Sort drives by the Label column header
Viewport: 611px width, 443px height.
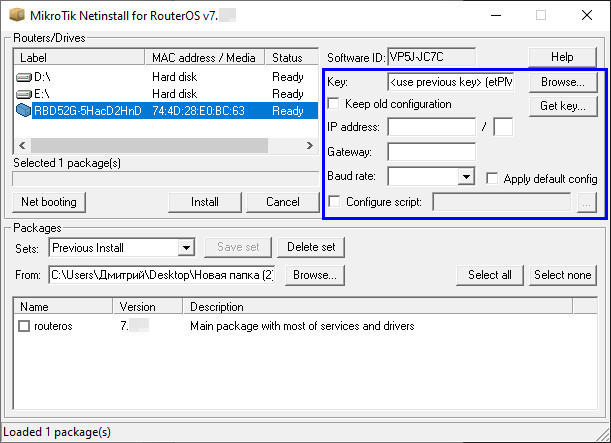pyautogui.click(x=80, y=58)
